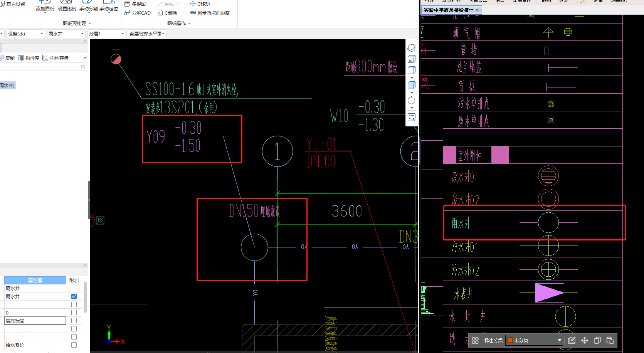The height and width of the screenshot is (353, 644).
Task: Close the 实验中学宿舍楼给排 tab
Action: pos(477,10)
